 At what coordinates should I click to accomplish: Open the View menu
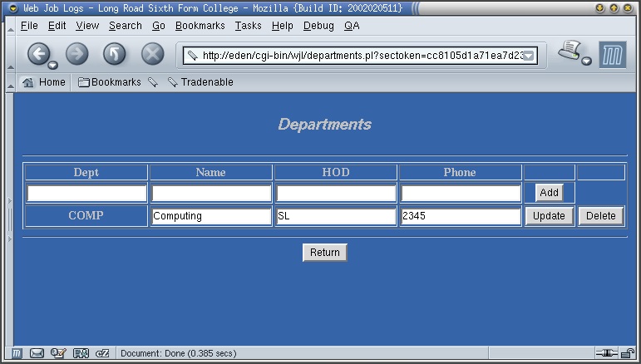[x=87, y=26]
